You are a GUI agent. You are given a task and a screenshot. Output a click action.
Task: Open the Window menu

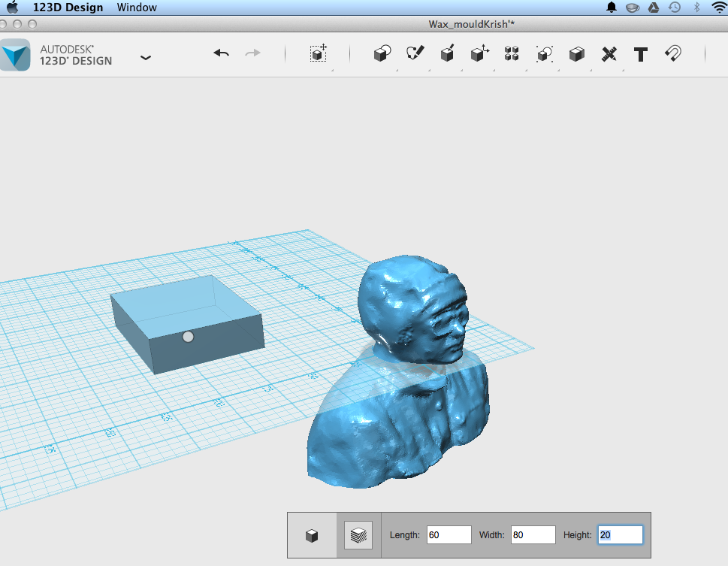coord(136,8)
